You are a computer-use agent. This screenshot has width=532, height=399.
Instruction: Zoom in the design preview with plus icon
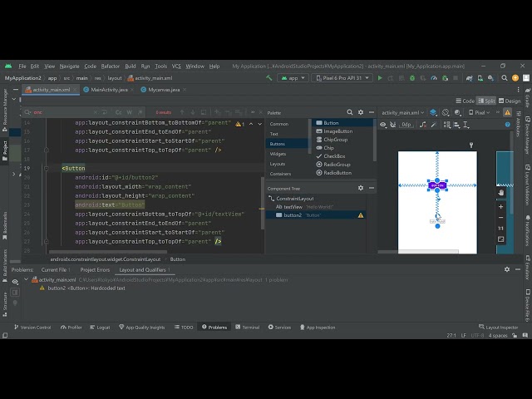tap(500, 207)
